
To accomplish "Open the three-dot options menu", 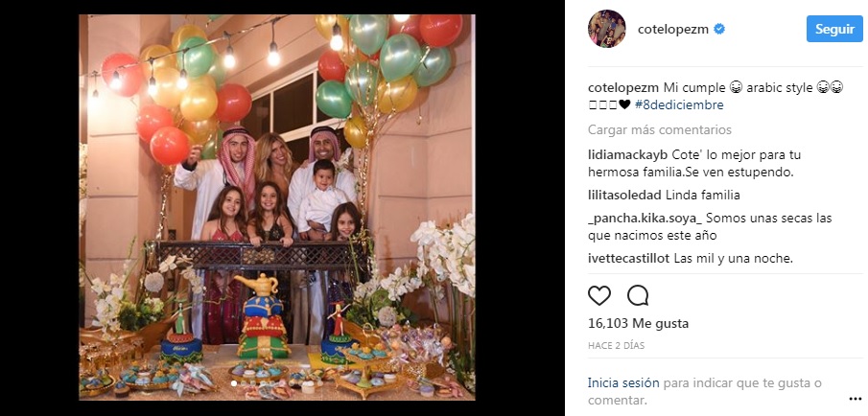I will [855, 399].
